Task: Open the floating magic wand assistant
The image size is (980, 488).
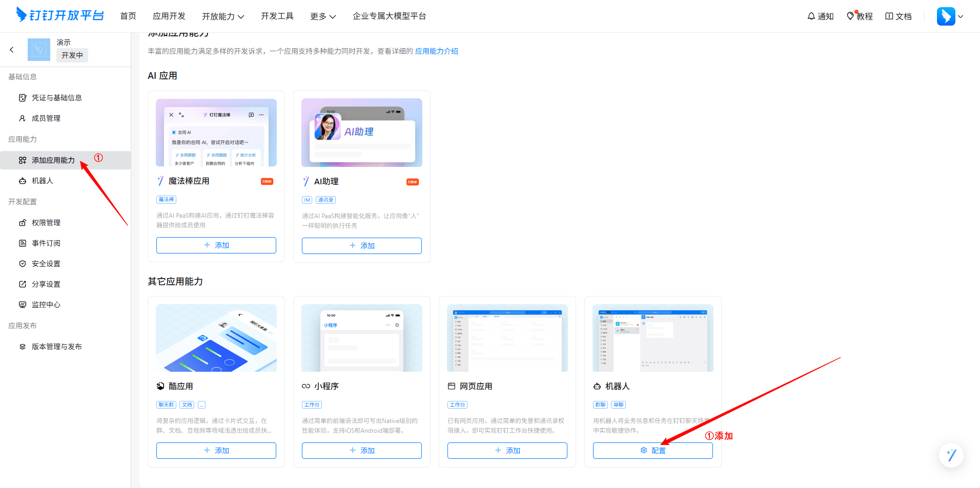Action: (951, 455)
